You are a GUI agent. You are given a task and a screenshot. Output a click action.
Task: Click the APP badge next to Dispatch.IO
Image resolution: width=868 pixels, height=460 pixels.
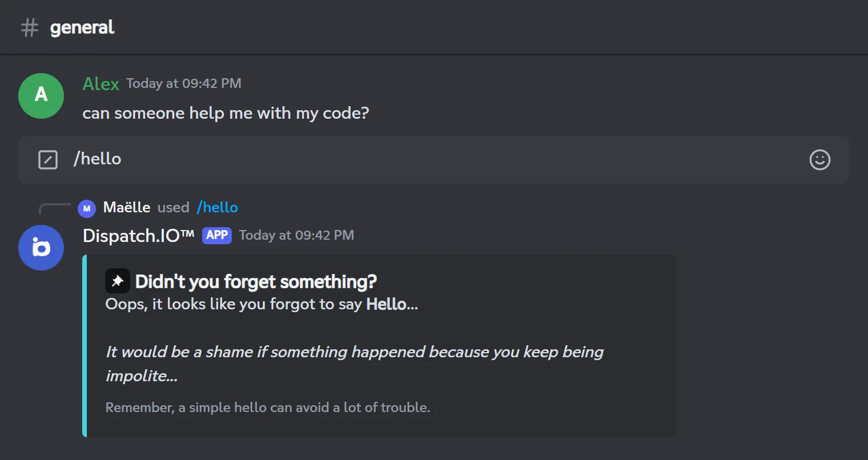pos(217,235)
